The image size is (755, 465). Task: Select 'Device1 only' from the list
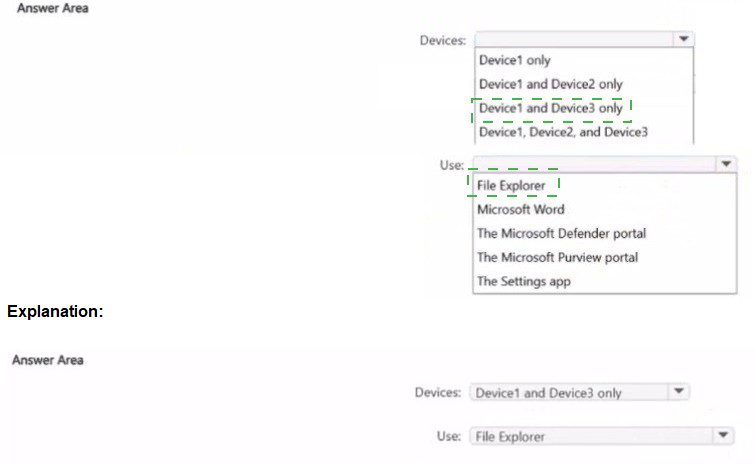point(515,61)
